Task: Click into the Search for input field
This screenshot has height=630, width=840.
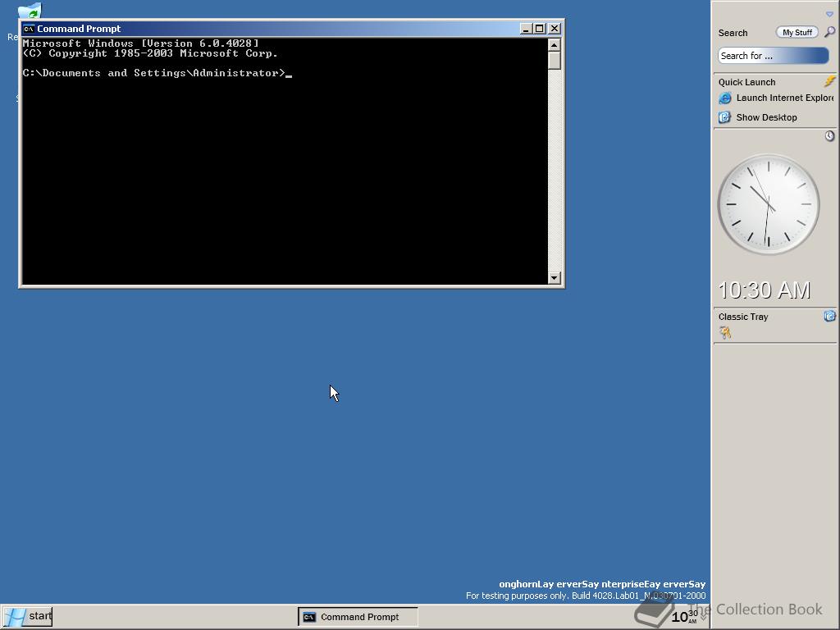Action: coord(773,56)
